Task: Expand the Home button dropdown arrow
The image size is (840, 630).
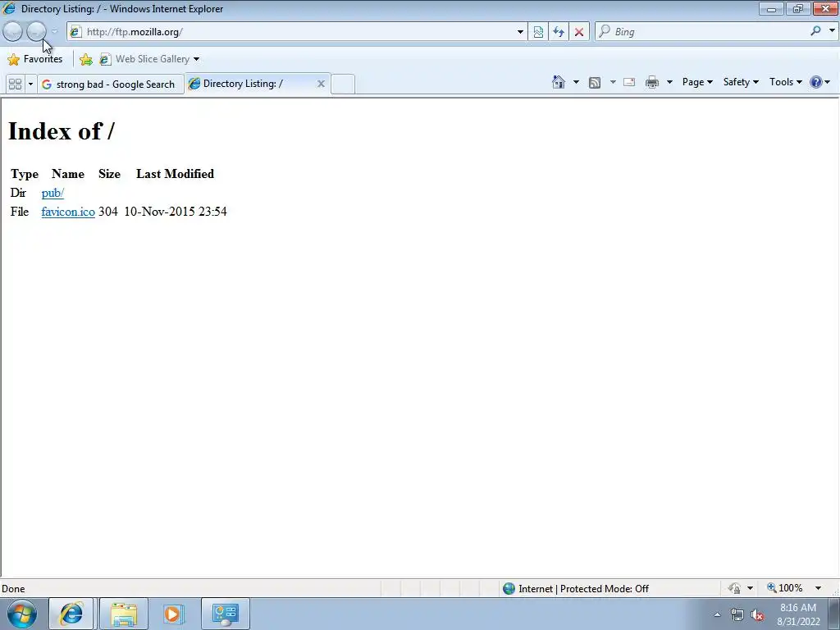Action: [x=576, y=82]
